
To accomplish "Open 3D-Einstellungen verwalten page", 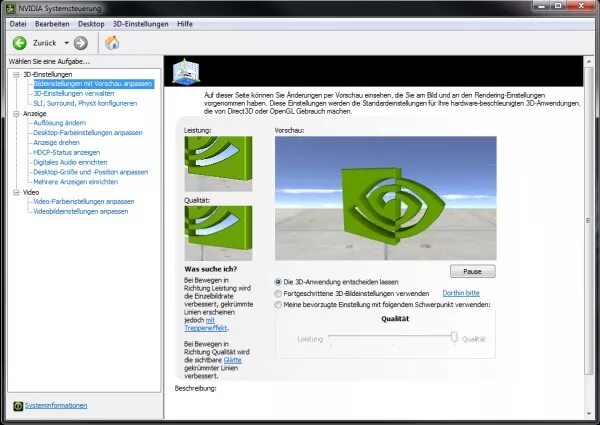I will 74,94.
